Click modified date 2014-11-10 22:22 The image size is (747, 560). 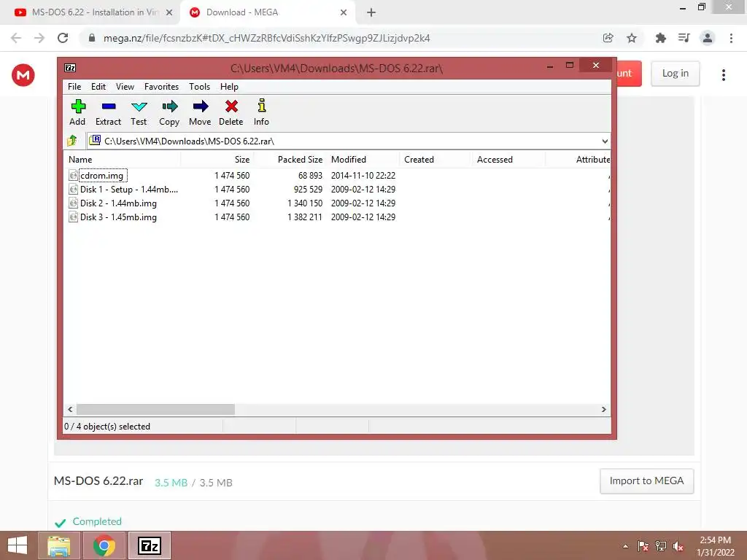tap(363, 175)
